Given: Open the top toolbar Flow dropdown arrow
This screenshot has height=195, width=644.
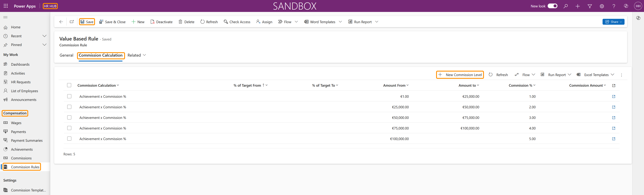Looking at the screenshot, I should pyautogui.click(x=296, y=22).
